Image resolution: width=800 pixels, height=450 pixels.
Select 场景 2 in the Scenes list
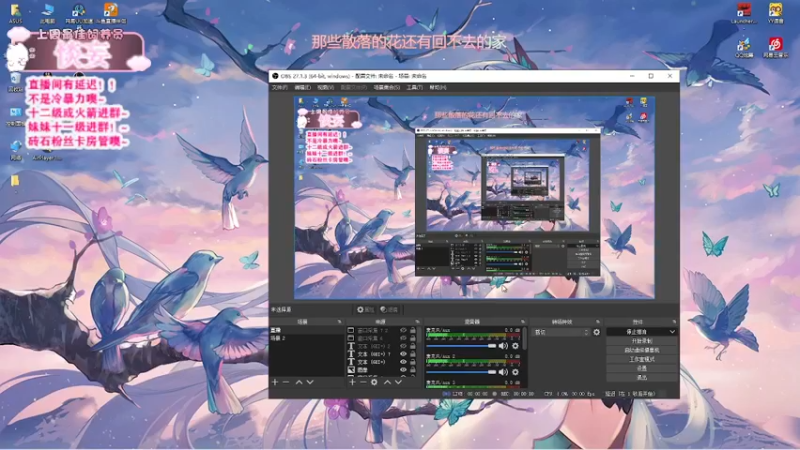pos(307,338)
